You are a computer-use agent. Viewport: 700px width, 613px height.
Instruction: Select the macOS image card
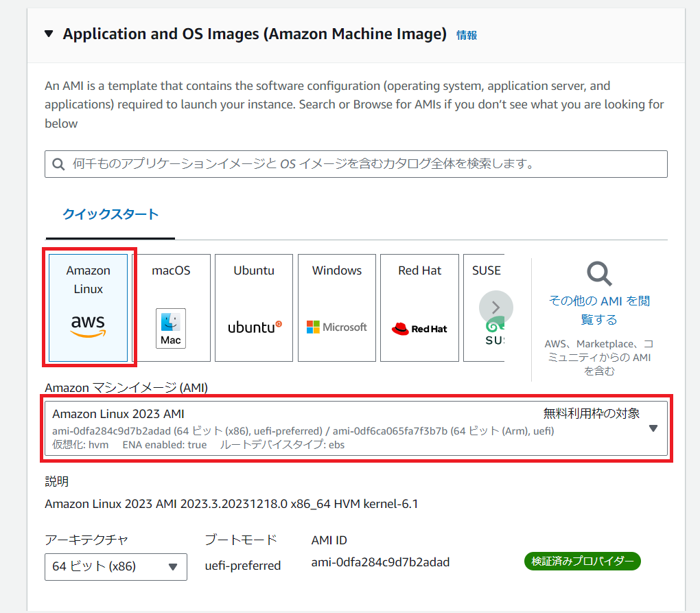(170, 307)
